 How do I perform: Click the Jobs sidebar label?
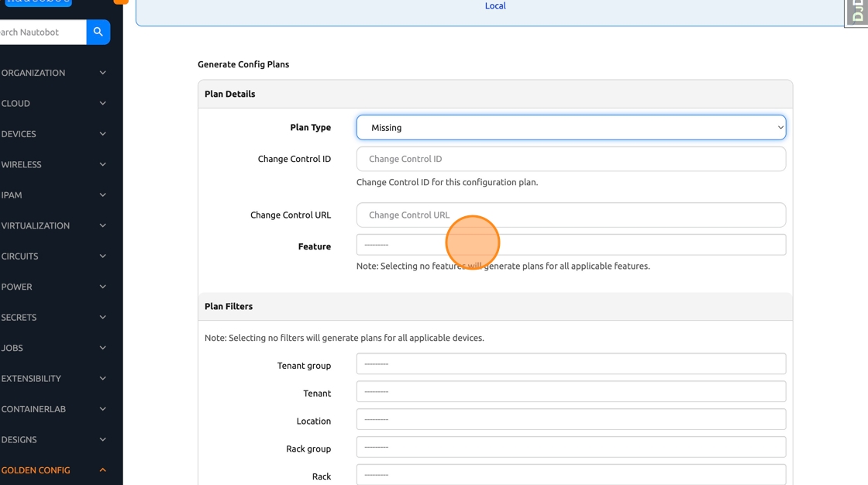pyautogui.click(x=12, y=348)
